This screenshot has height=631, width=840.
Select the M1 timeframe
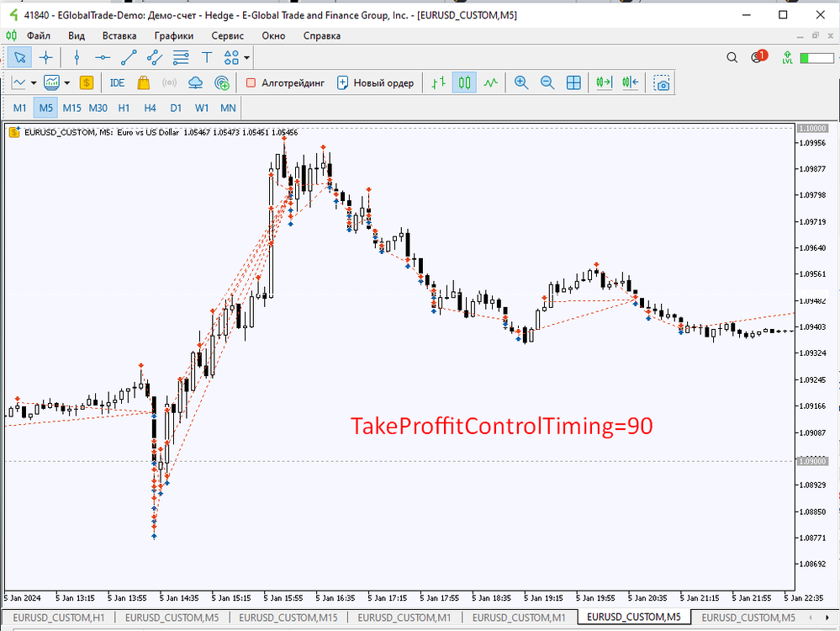tap(20, 109)
